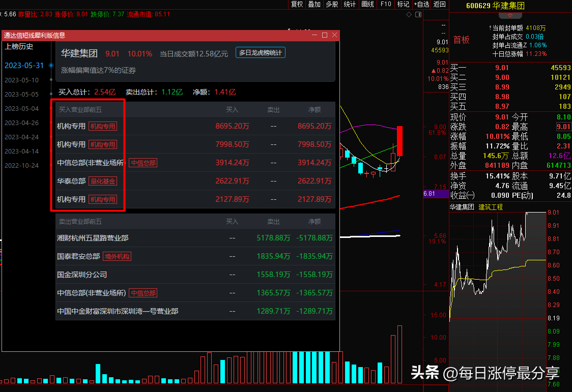572x392 pixels.
Task: Click net total 1.41亿 value
Action: (225, 92)
